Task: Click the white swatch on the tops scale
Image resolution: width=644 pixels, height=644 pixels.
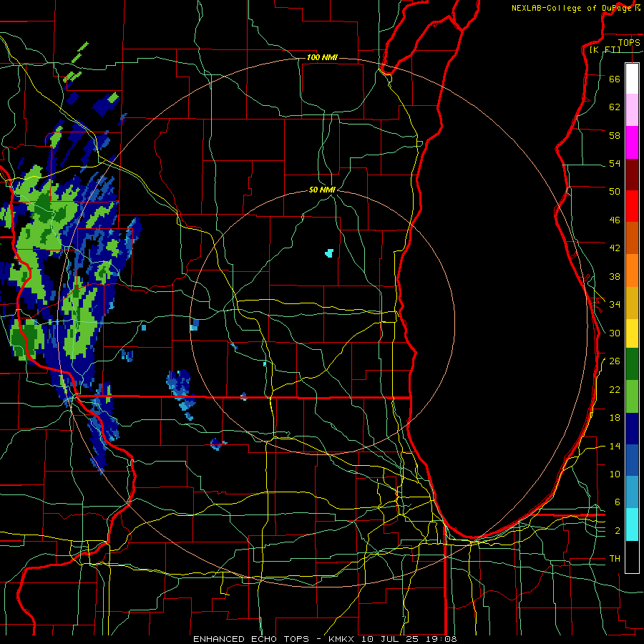Action: pos(632,79)
